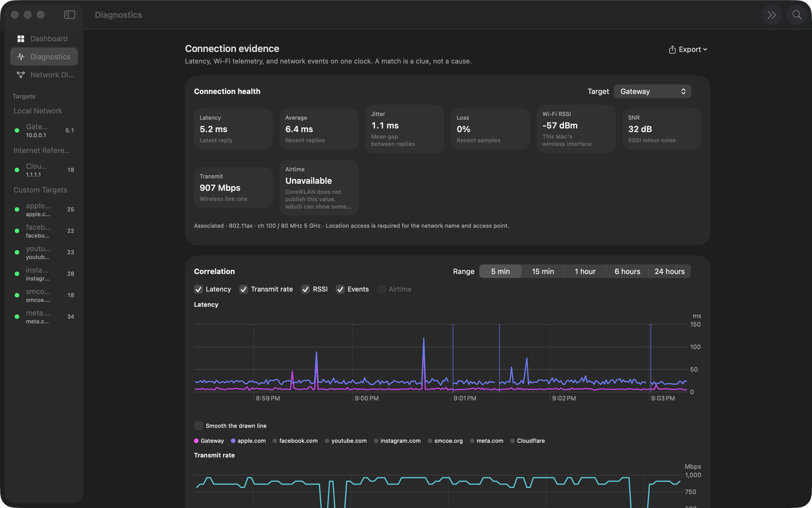Open the Export dropdown menu
Screen dimensions: 812x508
click(x=688, y=50)
